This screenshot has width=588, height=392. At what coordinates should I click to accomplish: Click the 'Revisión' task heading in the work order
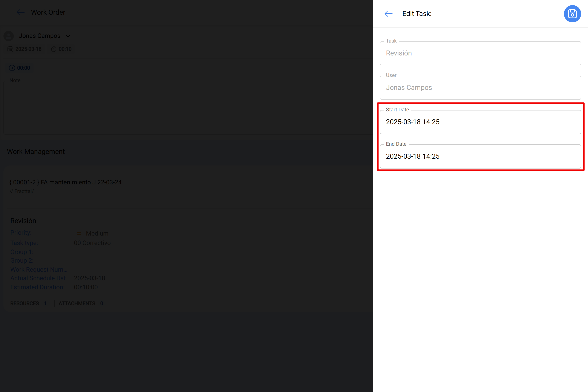[x=23, y=221]
